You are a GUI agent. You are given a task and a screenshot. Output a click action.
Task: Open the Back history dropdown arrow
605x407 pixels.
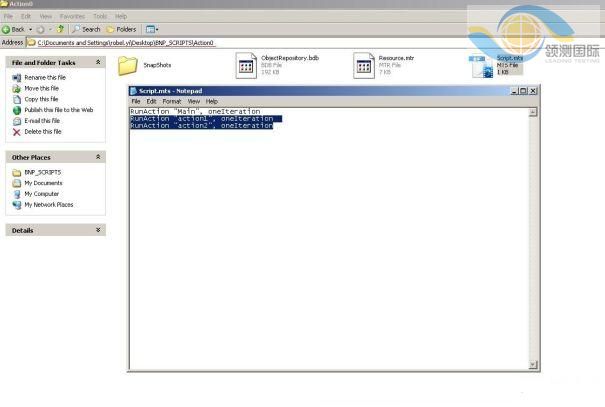30,29
